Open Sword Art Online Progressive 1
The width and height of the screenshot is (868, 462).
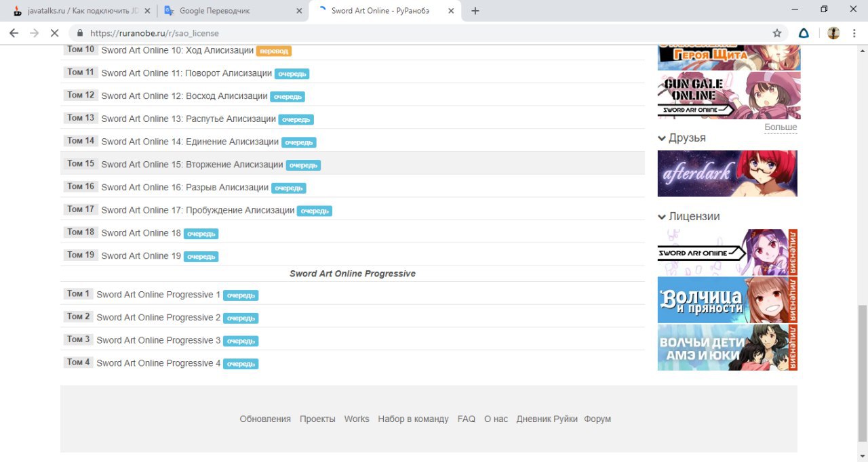[x=158, y=295]
